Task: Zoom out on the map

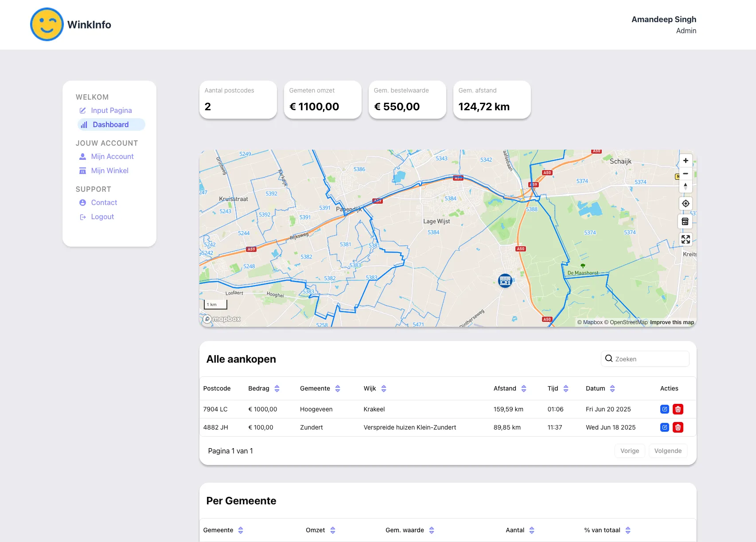Action: click(x=686, y=174)
